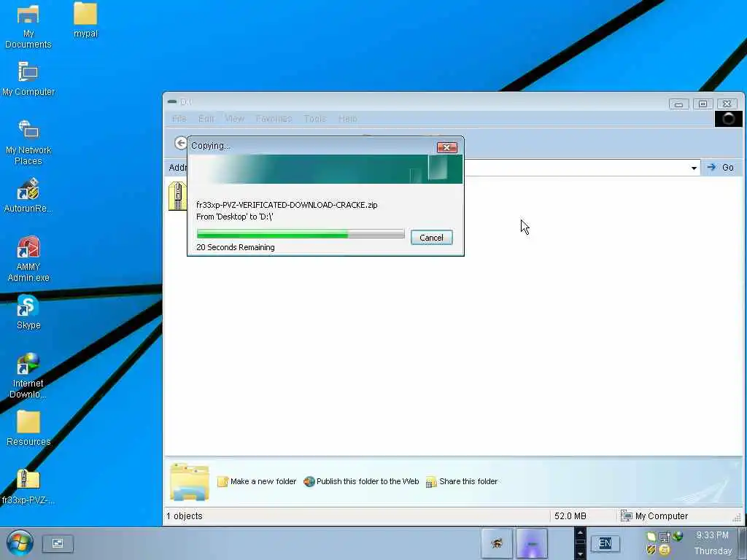747x560 pixels.
Task: Expand the address bar dropdown arrow
Action: [x=694, y=168]
